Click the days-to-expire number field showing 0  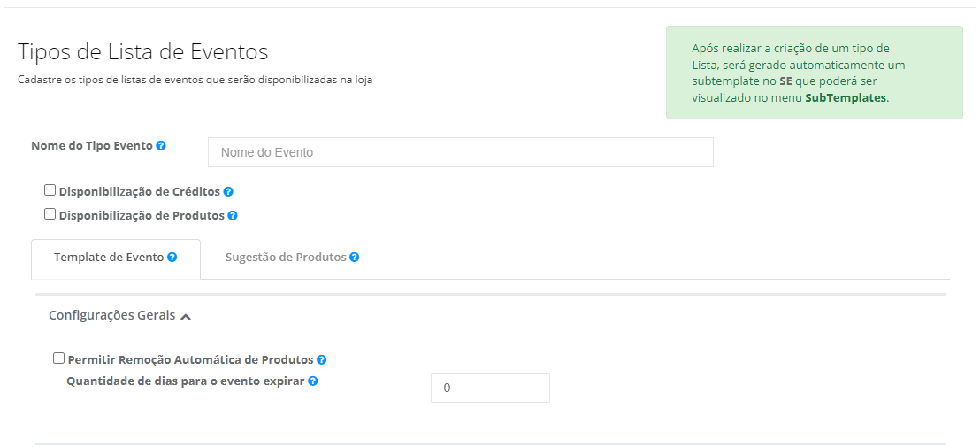pos(490,388)
